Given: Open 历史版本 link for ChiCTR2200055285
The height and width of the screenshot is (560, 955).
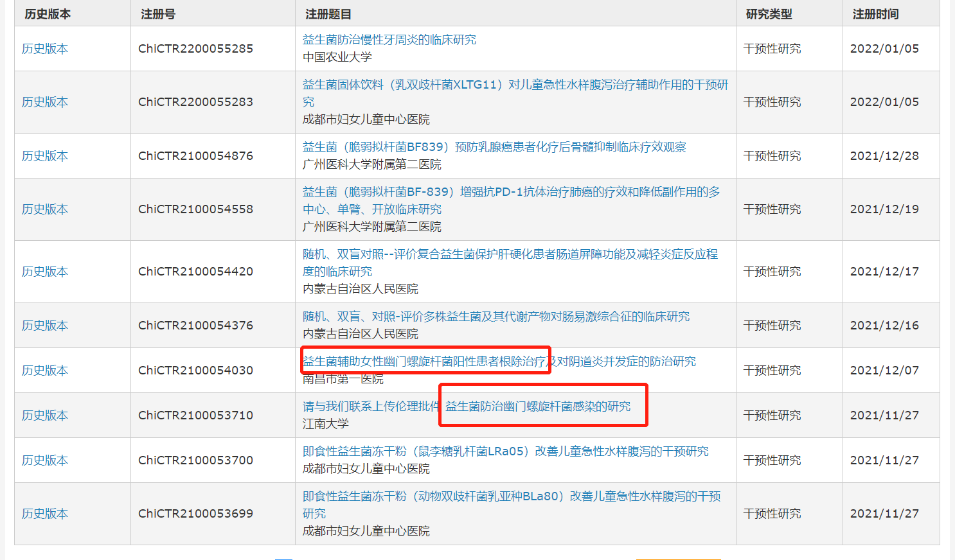Looking at the screenshot, I should pyautogui.click(x=45, y=49).
